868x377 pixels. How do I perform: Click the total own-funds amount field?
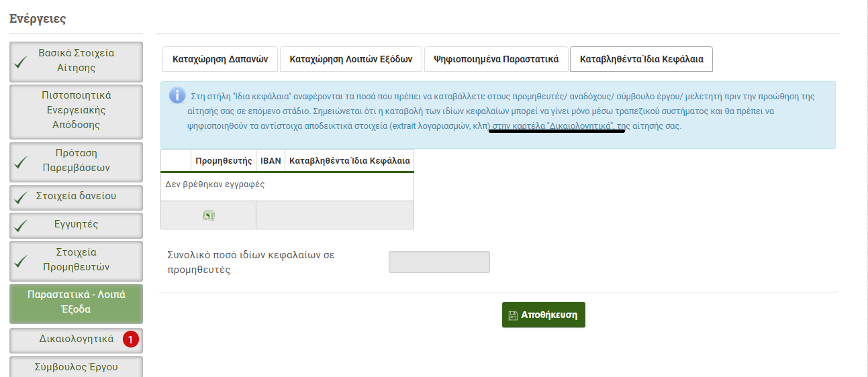point(439,262)
